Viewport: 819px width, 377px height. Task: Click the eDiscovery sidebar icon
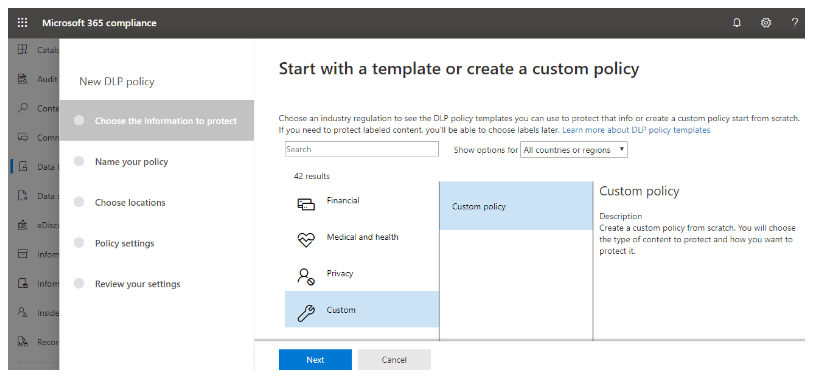pos(22,225)
